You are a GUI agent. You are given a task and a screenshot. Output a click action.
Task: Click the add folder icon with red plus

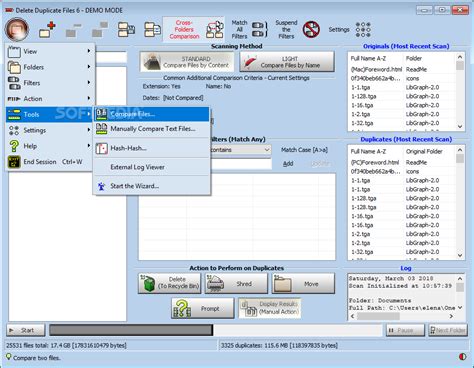pos(47,30)
